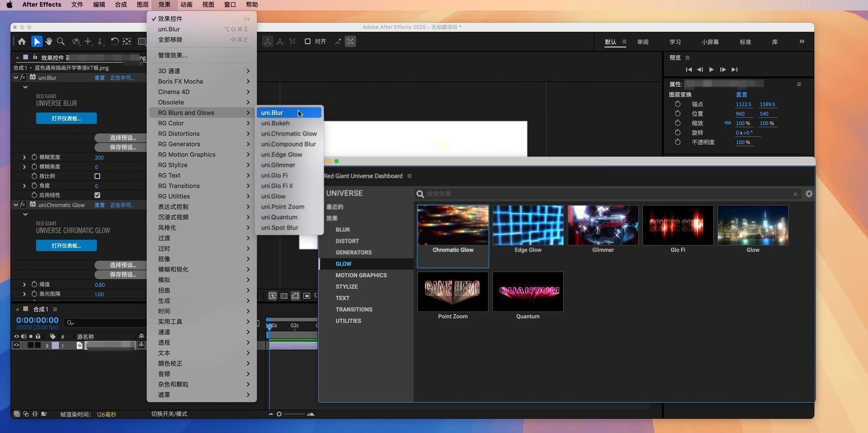Toggle stopwatch for 锚点 property

pos(678,104)
